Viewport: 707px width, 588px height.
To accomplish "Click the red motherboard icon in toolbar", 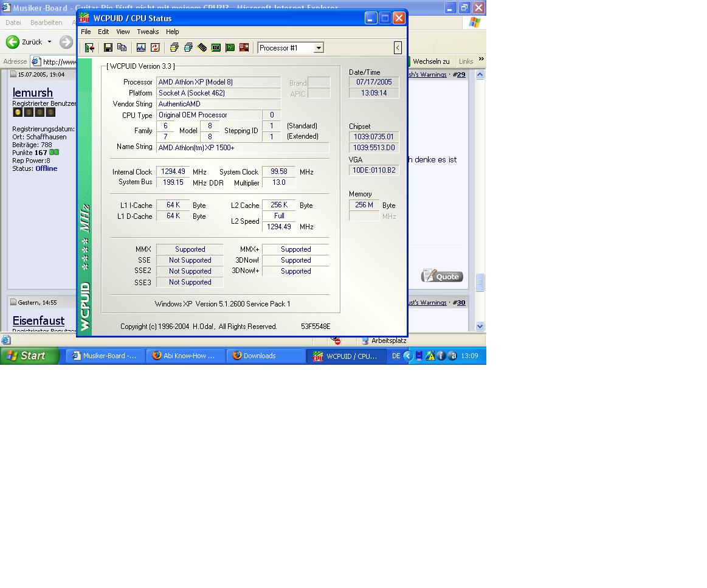I will (x=244, y=48).
